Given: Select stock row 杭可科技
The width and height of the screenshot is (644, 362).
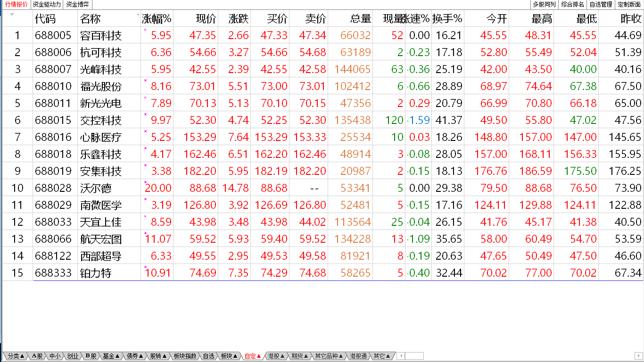Looking at the screenshot, I should click(x=322, y=52).
